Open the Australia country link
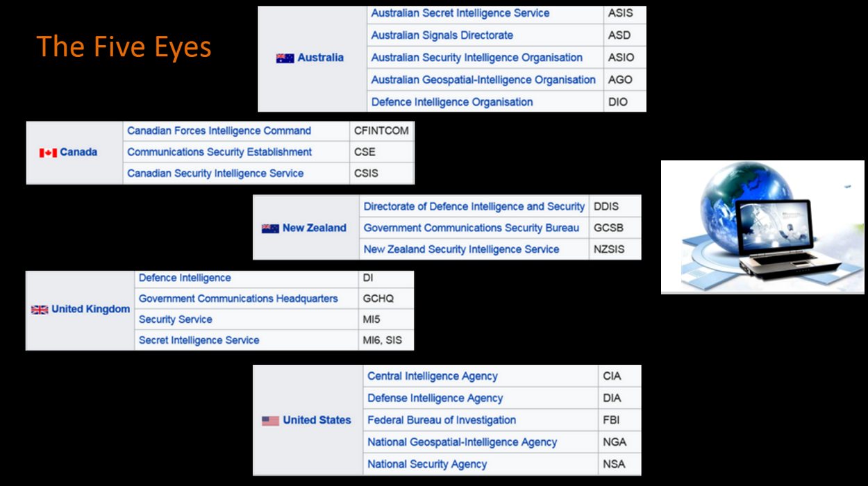 [320, 58]
